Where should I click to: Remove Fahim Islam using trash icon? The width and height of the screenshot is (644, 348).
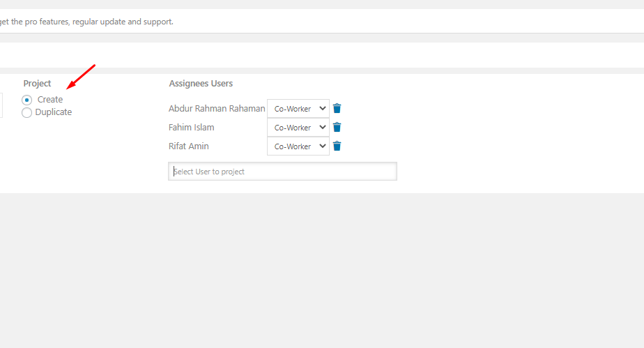pos(337,128)
